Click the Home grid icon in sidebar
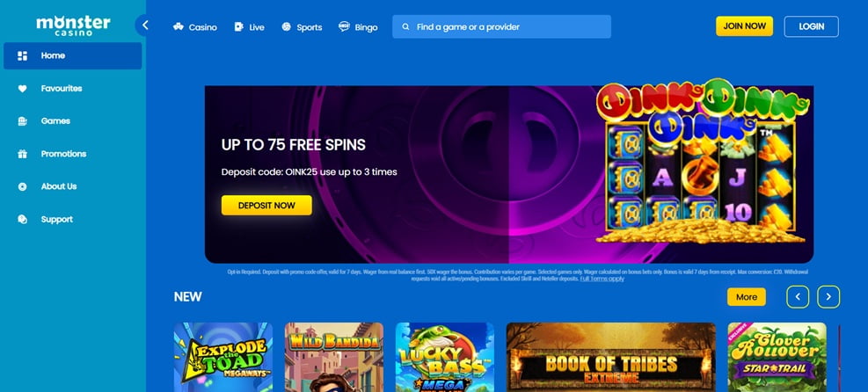 click(x=22, y=56)
